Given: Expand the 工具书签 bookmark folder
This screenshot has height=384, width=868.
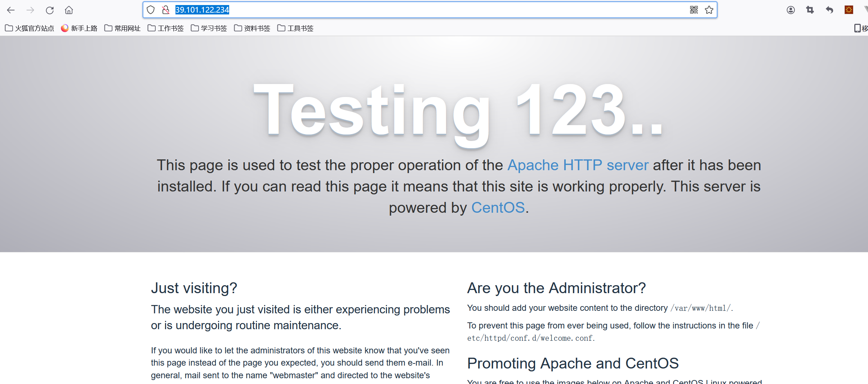Looking at the screenshot, I should [295, 28].
